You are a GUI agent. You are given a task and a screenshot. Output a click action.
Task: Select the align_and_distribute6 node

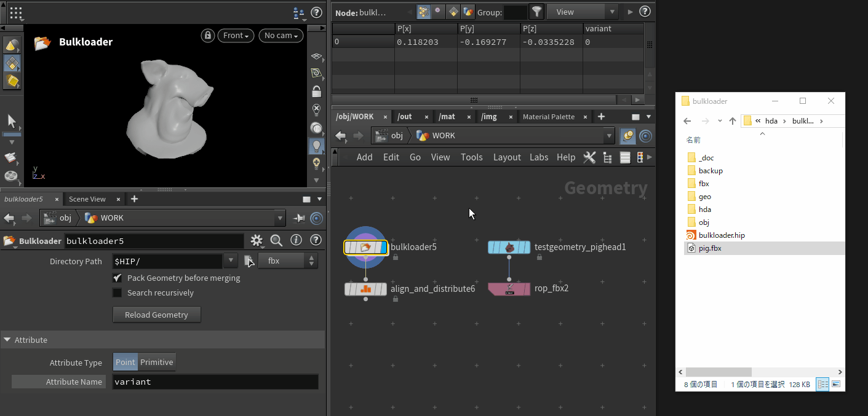(365, 288)
